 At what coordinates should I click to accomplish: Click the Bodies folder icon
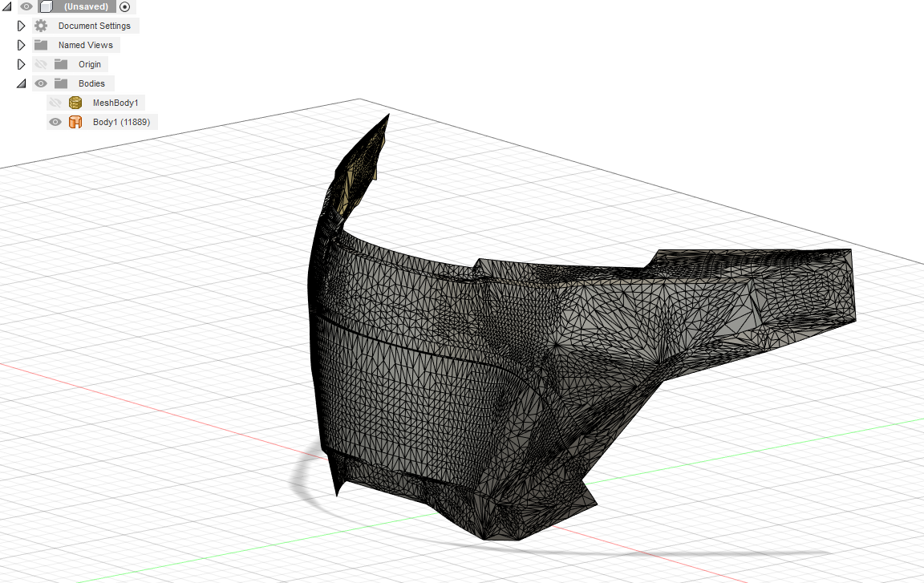click(61, 83)
